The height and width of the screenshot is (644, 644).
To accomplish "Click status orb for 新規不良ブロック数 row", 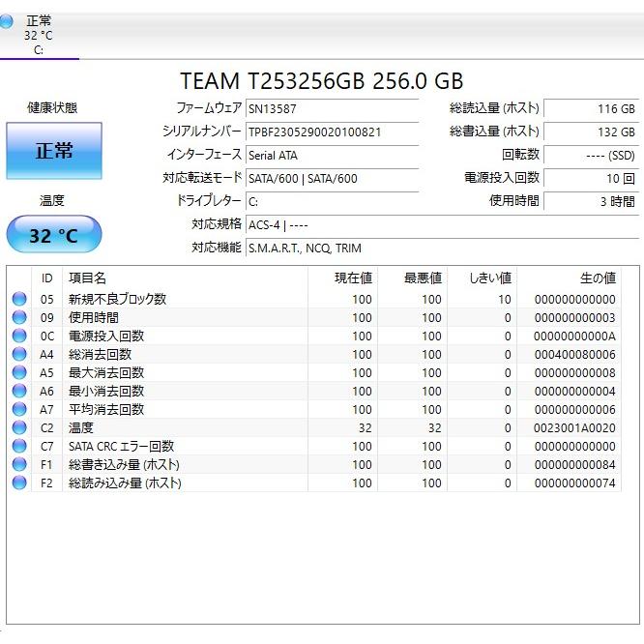I will [19, 299].
